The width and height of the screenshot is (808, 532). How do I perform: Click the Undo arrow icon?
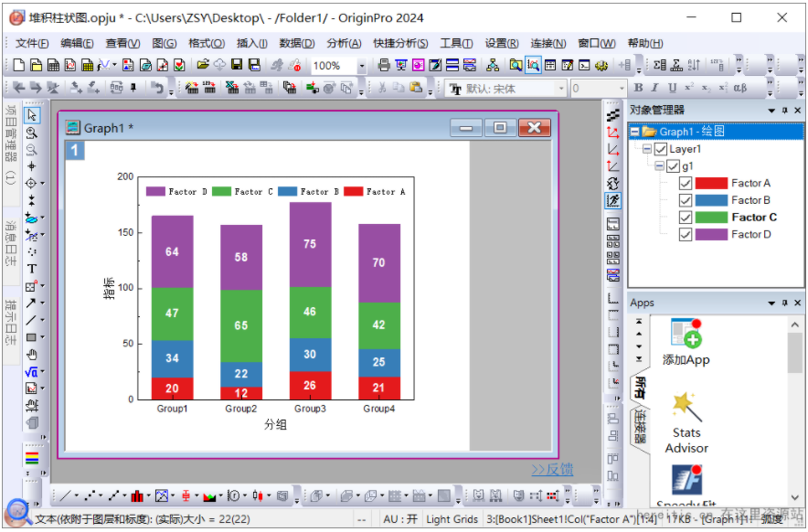(157, 88)
